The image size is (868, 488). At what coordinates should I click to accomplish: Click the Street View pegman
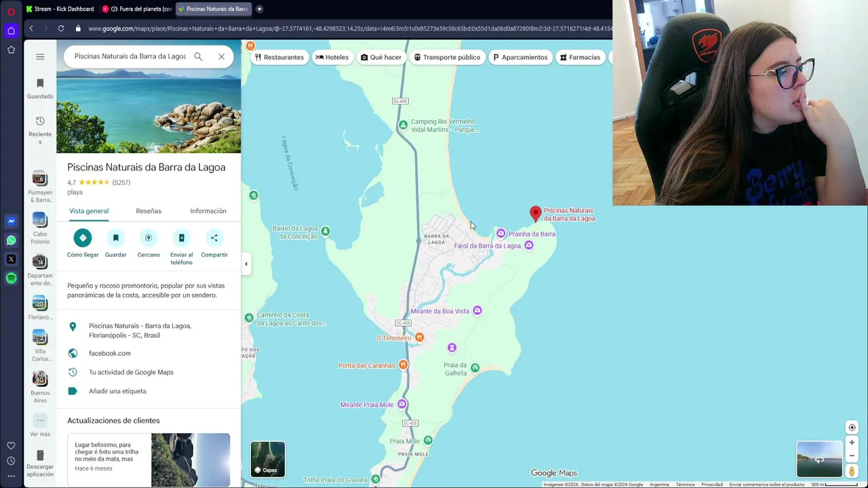point(852,470)
